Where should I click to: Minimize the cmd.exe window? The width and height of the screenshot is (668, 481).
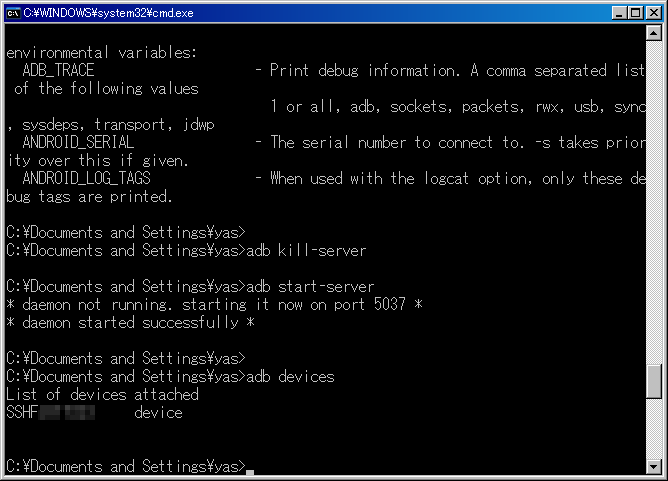[619, 13]
